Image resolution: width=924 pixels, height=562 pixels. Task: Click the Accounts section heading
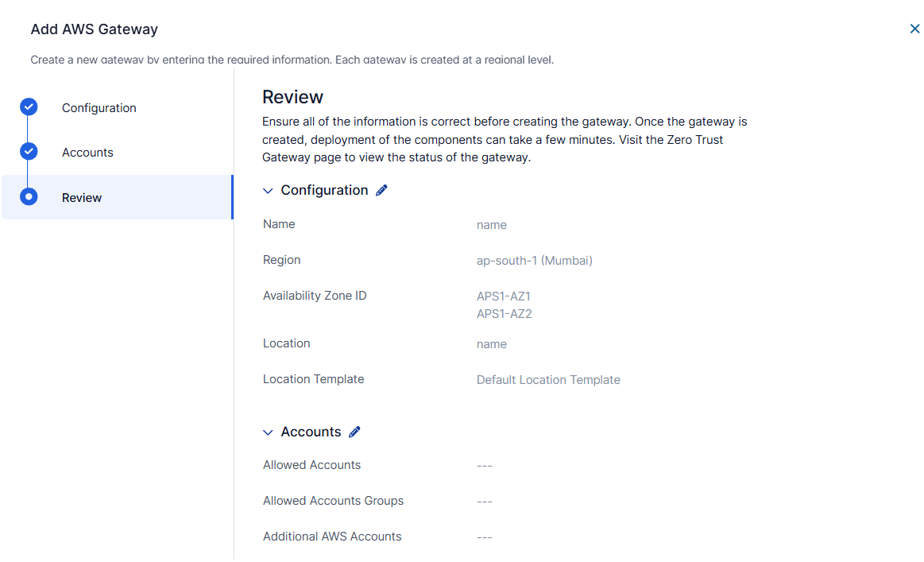tap(311, 432)
